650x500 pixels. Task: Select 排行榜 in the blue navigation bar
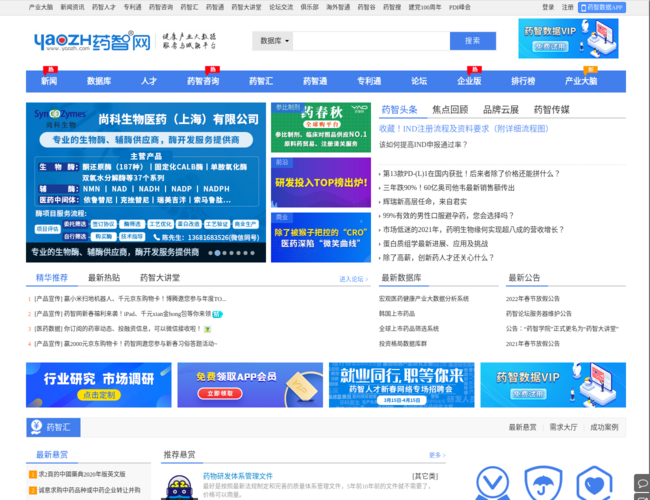pos(523,81)
